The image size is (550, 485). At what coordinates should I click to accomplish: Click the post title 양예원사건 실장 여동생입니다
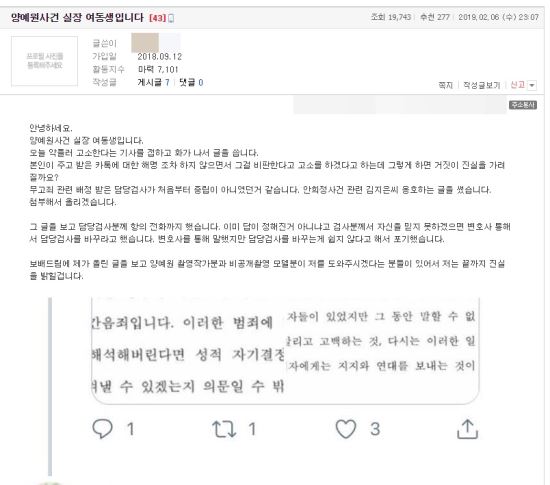point(77,18)
